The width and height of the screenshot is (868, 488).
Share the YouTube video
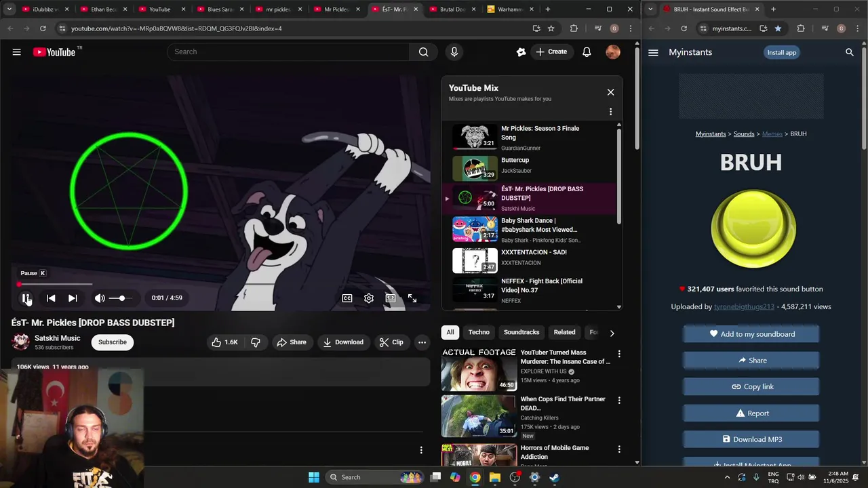coord(292,342)
